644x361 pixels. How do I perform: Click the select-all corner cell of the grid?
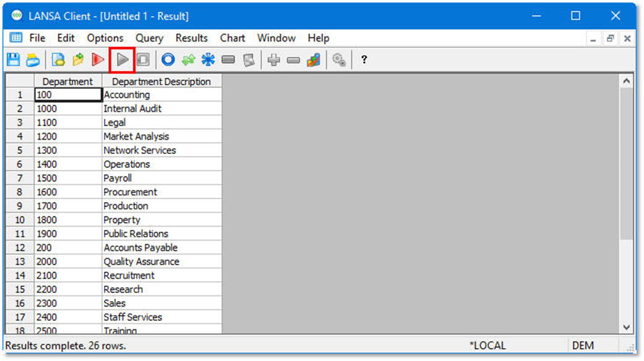point(20,81)
